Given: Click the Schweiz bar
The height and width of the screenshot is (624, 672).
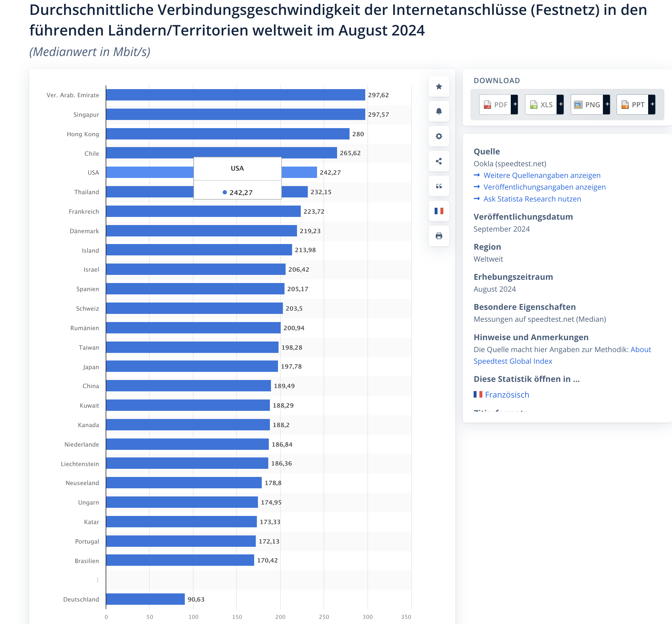Looking at the screenshot, I should [x=194, y=308].
